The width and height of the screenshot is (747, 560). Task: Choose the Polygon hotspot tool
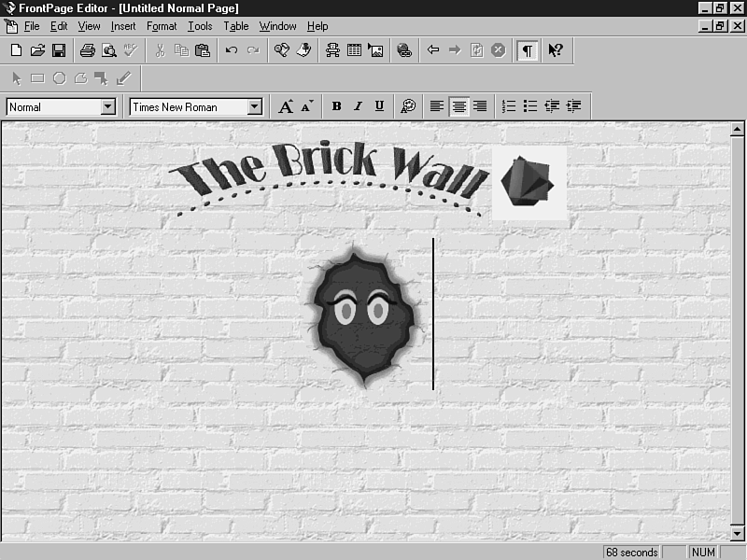tap(80, 78)
